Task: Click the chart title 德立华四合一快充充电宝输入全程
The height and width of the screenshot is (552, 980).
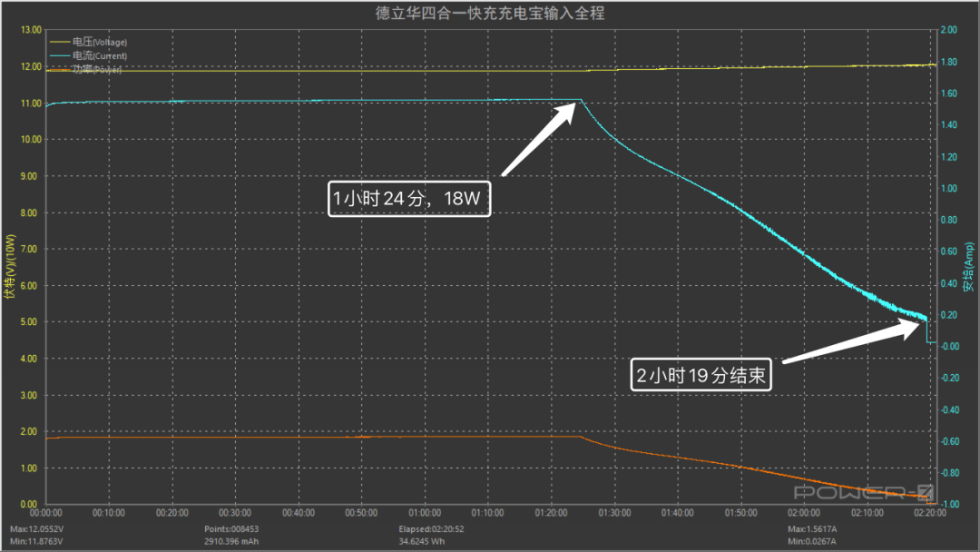Action: (490, 13)
